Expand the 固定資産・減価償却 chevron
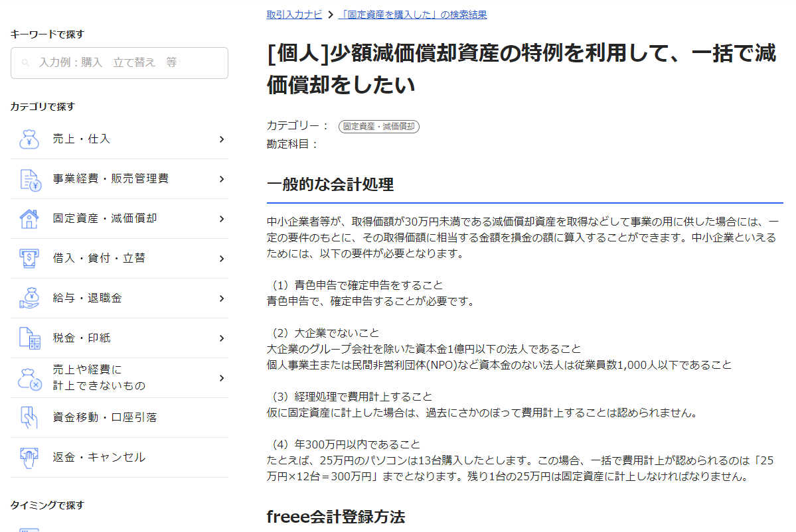The height and width of the screenshot is (532, 796). tap(222, 219)
